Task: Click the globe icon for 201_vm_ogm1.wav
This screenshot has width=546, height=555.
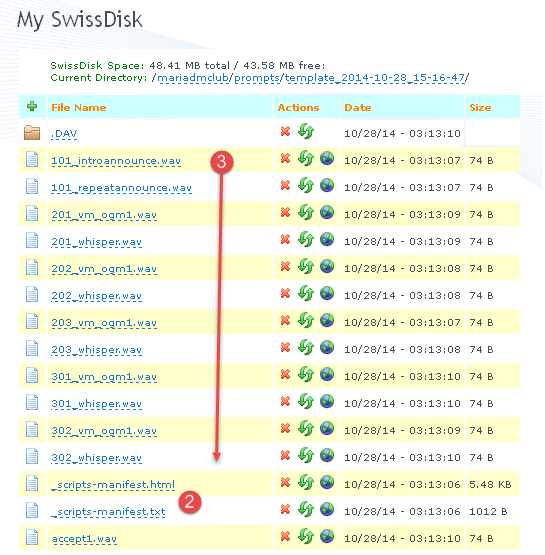Action: coord(327,212)
